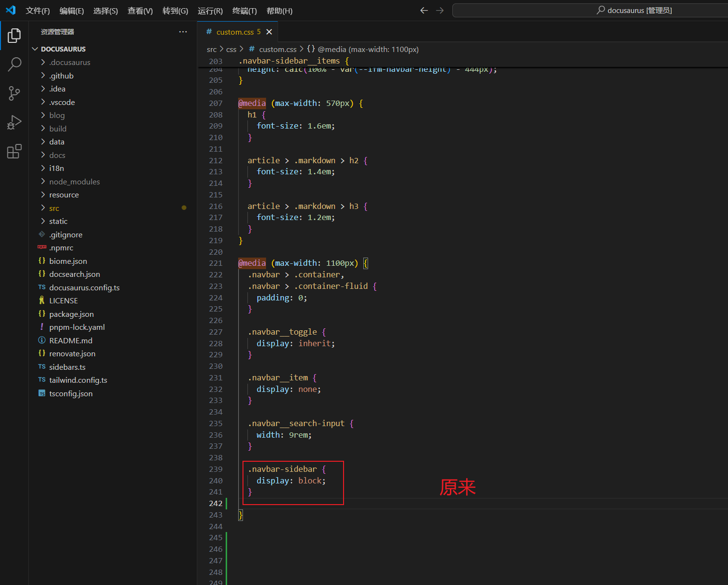
Task: Click the sticky '.navbar-sidebar__items' header line
Action: pyautogui.click(x=294, y=61)
